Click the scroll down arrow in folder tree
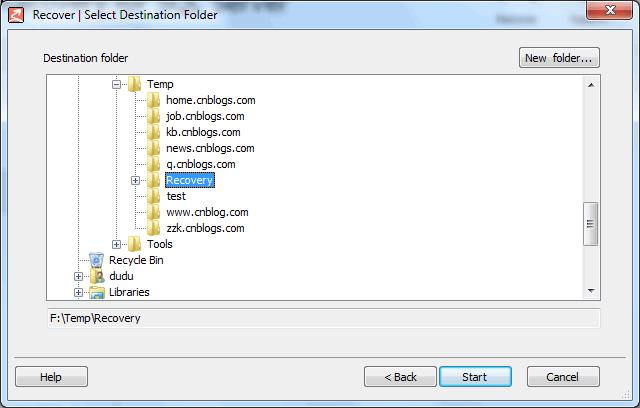This screenshot has height=408, width=640. point(591,290)
